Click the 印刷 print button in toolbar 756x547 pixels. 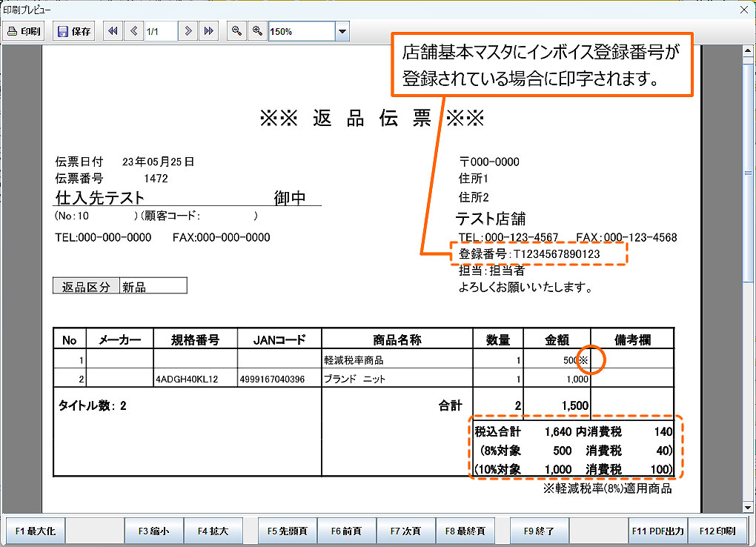tap(24, 31)
